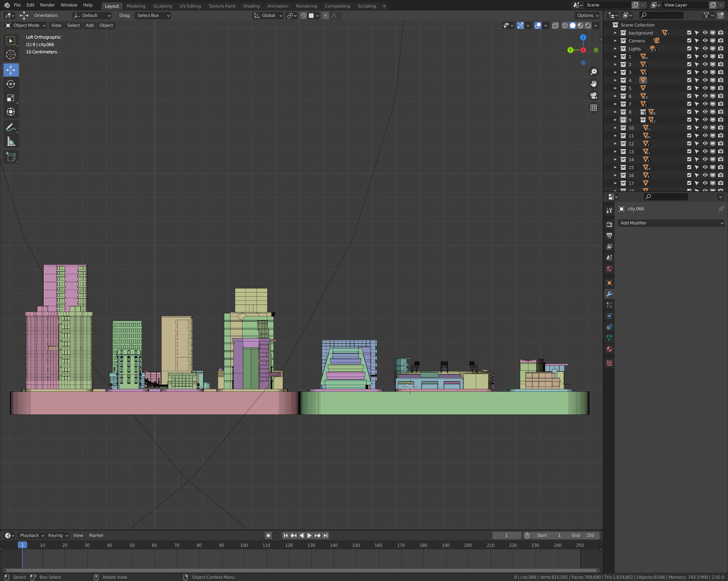Open the Marker menu in timeline
The width and height of the screenshot is (728, 581).
coord(96,535)
